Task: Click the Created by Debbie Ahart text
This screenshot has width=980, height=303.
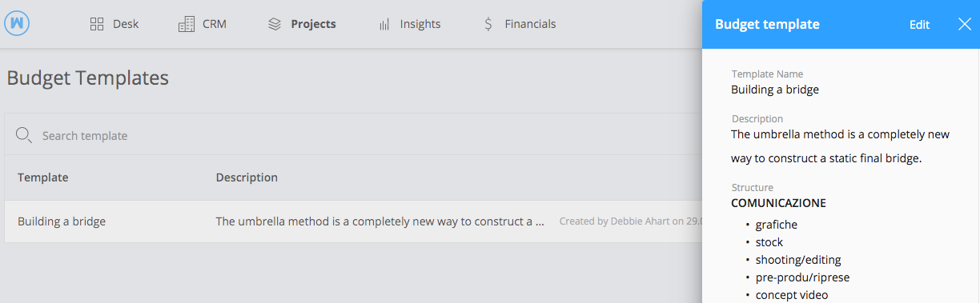Action: point(631,221)
